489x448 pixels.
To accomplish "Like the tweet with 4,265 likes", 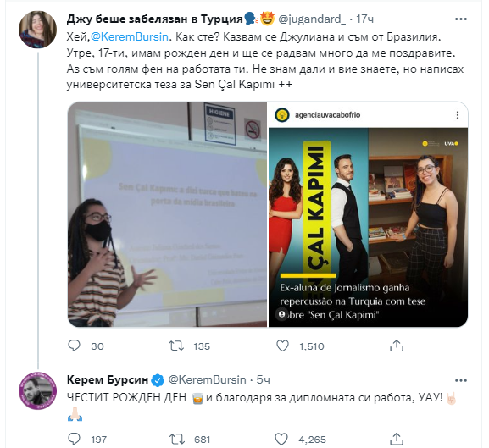I will pyautogui.click(x=281, y=439).
